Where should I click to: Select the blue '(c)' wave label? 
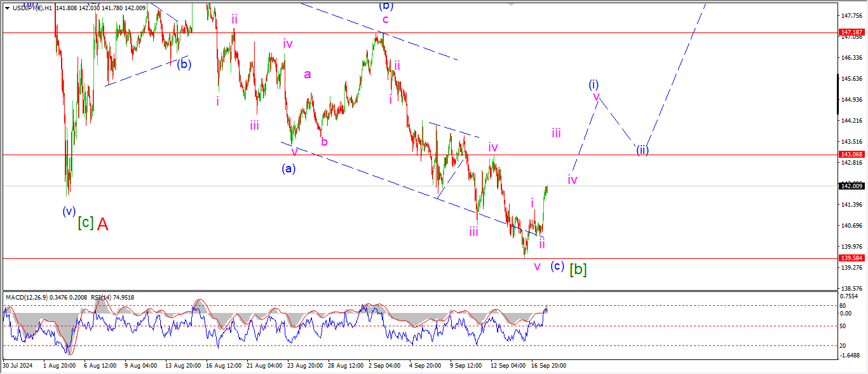pyautogui.click(x=557, y=266)
